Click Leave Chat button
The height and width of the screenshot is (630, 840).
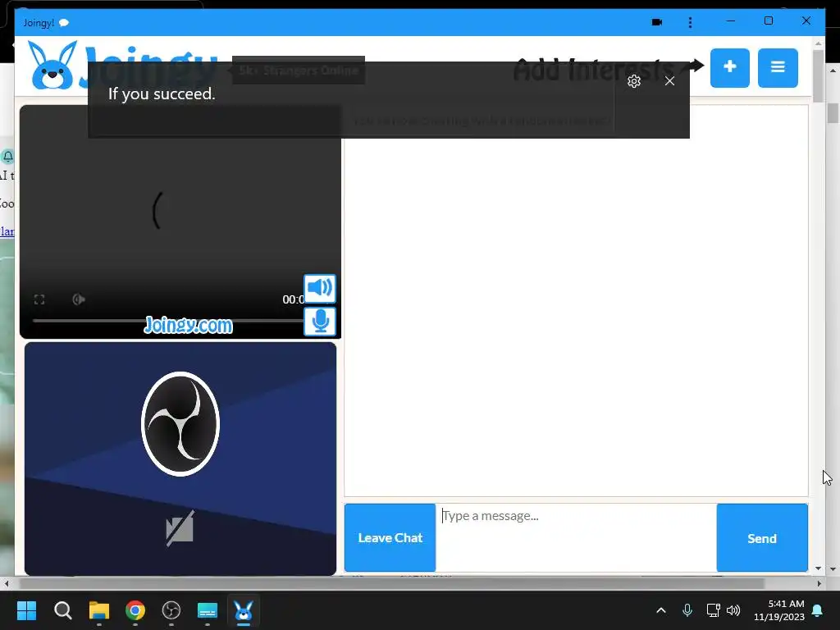pos(390,538)
